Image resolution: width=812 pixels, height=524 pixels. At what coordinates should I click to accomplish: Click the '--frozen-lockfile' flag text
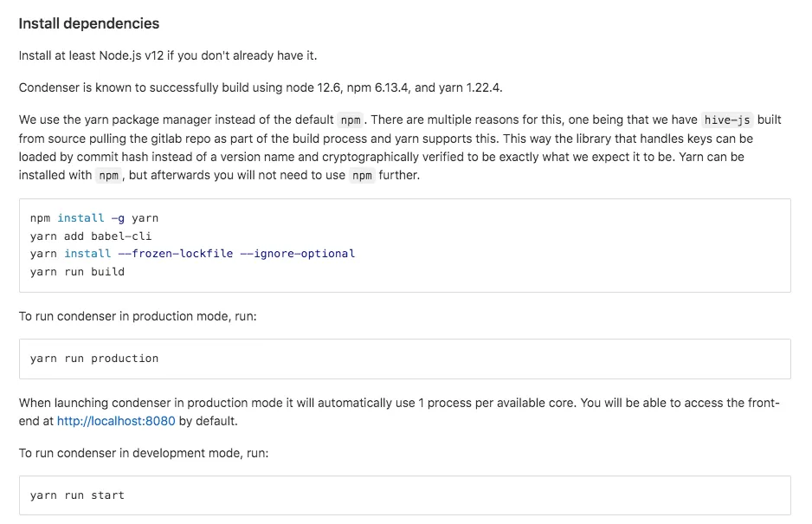point(176,254)
